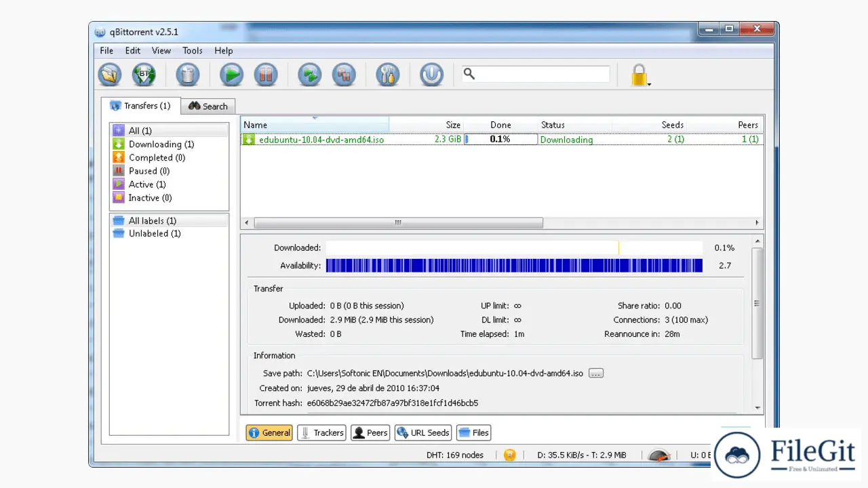Select Unlabeled (1) entry
868x488 pixels.
point(170,234)
